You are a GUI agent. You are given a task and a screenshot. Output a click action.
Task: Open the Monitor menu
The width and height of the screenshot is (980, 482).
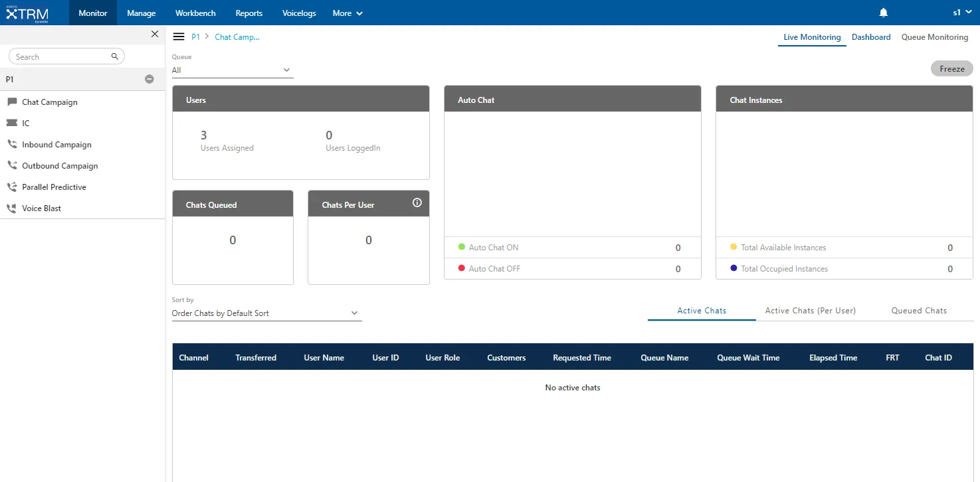[93, 13]
